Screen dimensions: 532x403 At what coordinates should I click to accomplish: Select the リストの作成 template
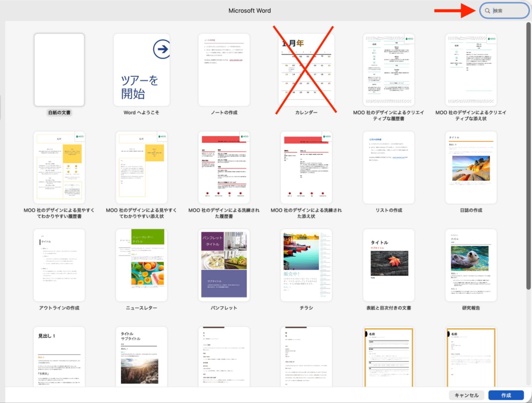(x=389, y=168)
